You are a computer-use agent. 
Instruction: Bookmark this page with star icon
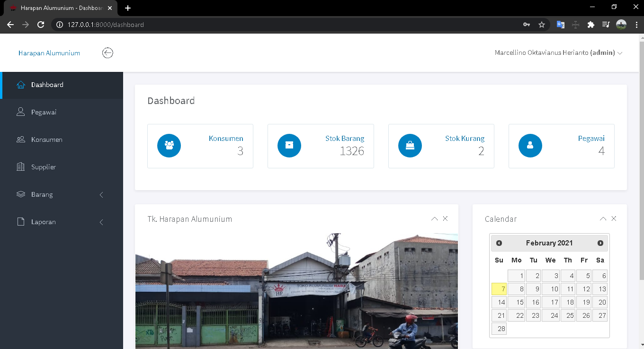[542, 25]
